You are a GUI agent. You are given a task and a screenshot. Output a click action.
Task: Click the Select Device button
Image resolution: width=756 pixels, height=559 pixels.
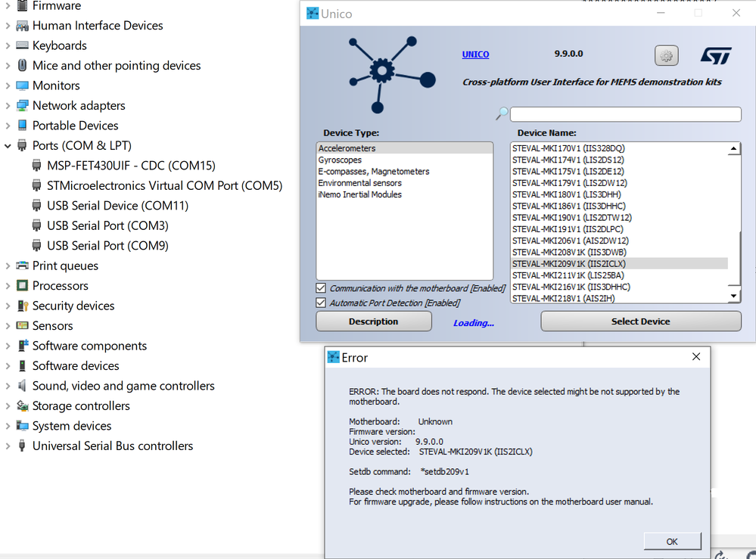pos(641,321)
